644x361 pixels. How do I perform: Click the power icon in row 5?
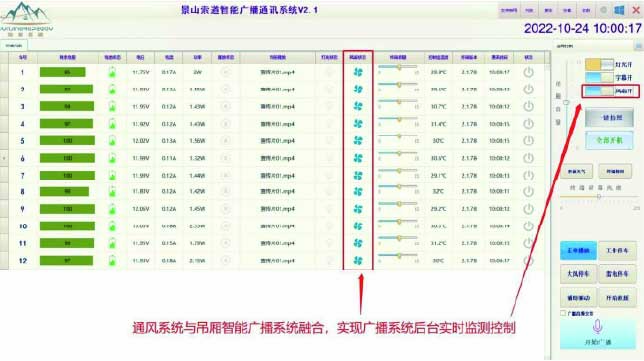click(x=528, y=140)
